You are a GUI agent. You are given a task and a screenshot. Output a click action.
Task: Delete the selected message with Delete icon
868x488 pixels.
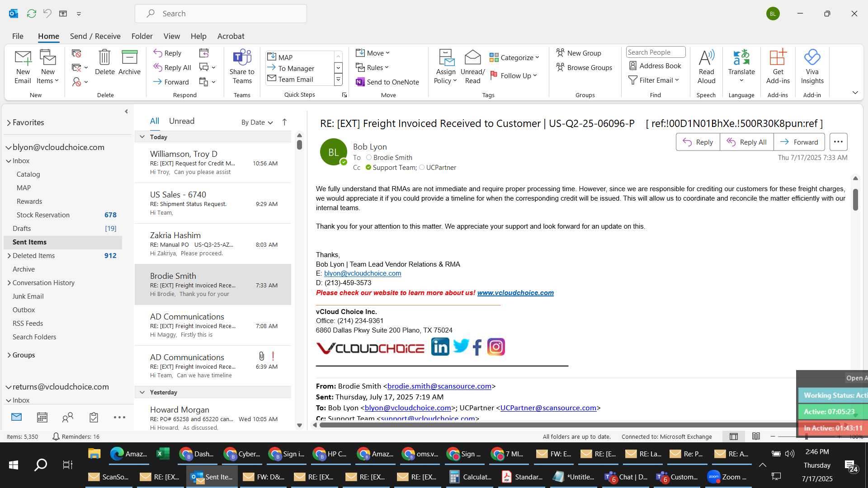pyautogui.click(x=104, y=62)
